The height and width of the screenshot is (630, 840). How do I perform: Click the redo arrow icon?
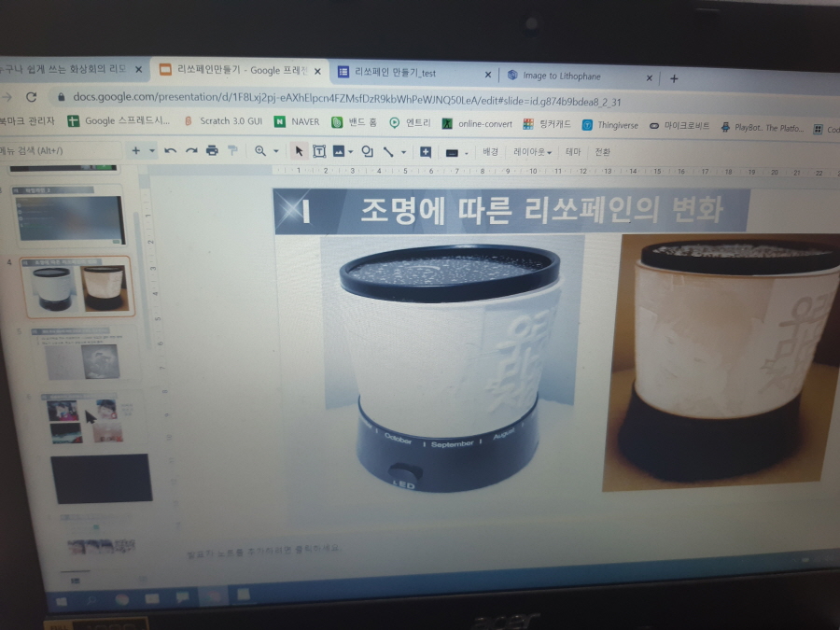point(191,151)
